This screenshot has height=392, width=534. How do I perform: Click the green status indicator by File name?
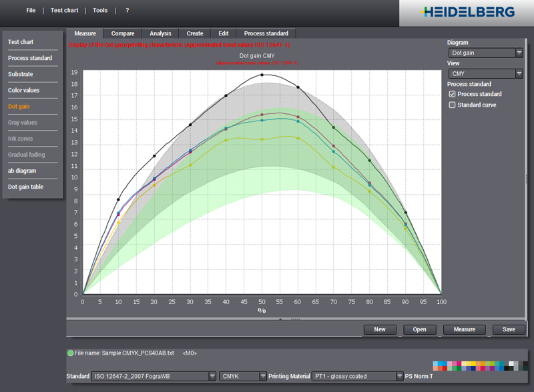coord(71,353)
